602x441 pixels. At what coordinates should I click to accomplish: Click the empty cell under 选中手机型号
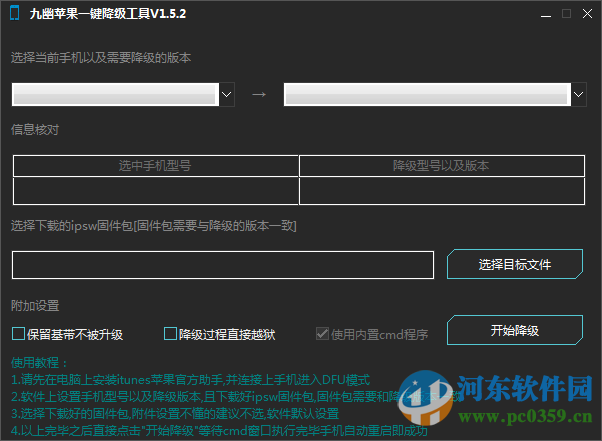point(155,191)
